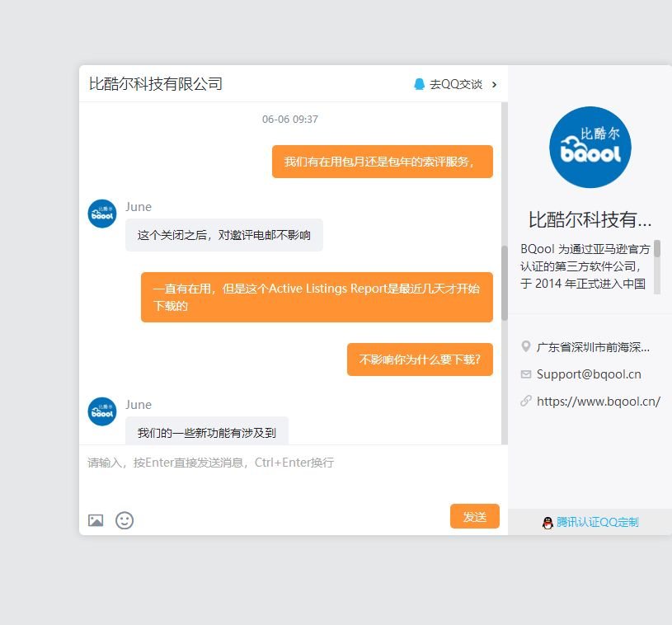672x625 pixels.
Task: Click June's avatar beside first reply
Action: (102, 214)
